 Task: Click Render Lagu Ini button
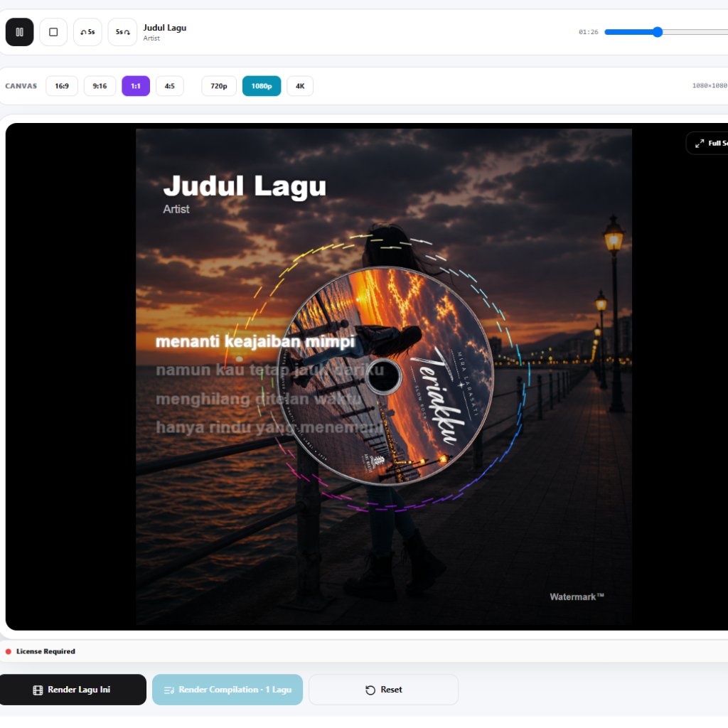point(73,690)
